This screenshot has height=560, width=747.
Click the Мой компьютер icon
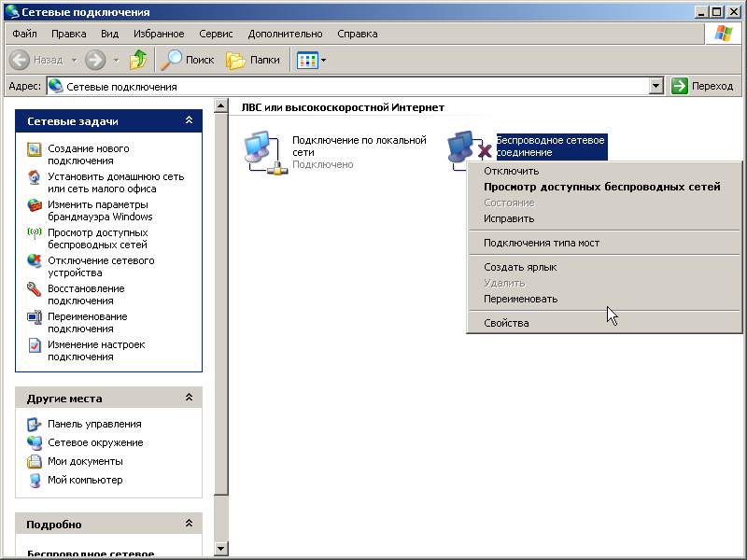(x=34, y=480)
